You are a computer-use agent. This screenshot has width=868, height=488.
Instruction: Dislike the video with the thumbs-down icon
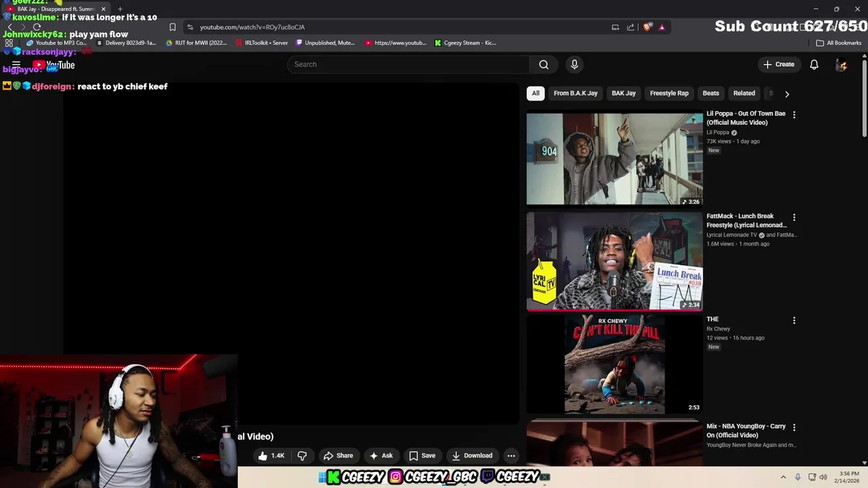tap(302, 455)
